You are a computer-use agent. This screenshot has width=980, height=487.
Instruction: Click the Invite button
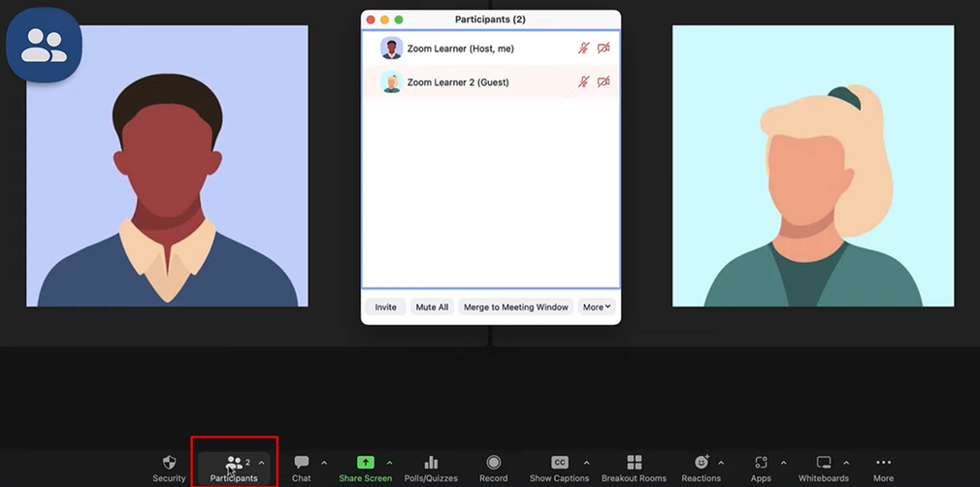coord(385,308)
